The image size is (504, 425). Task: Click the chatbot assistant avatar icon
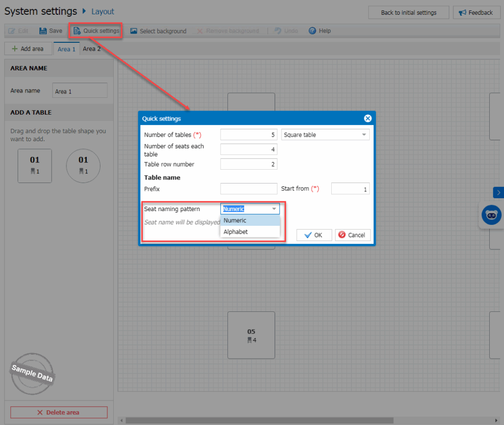click(491, 215)
